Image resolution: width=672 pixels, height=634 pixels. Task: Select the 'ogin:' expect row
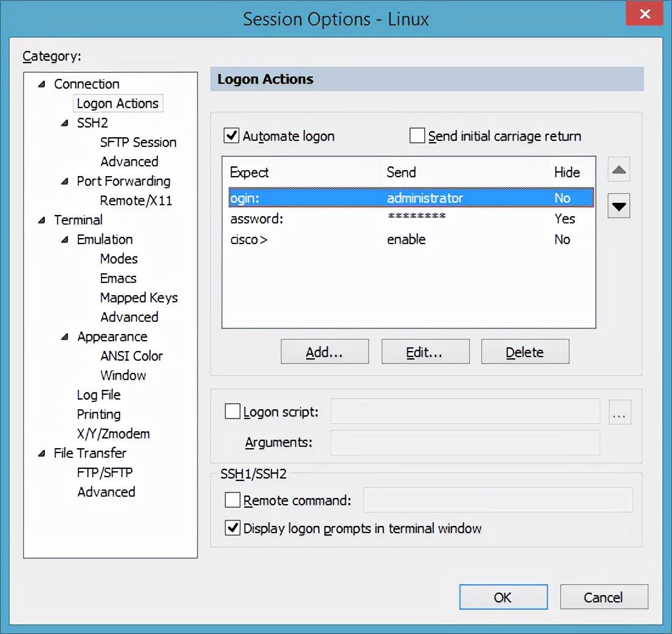(411, 197)
